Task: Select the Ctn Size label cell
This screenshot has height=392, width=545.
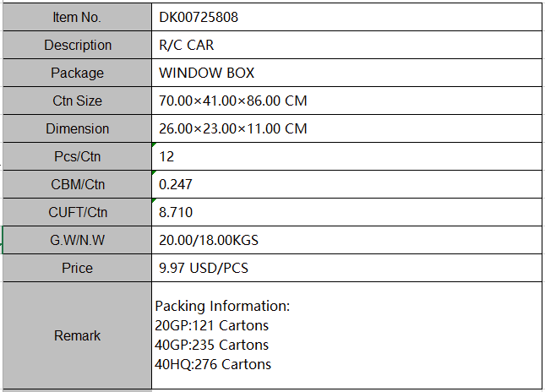Action: 77,101
